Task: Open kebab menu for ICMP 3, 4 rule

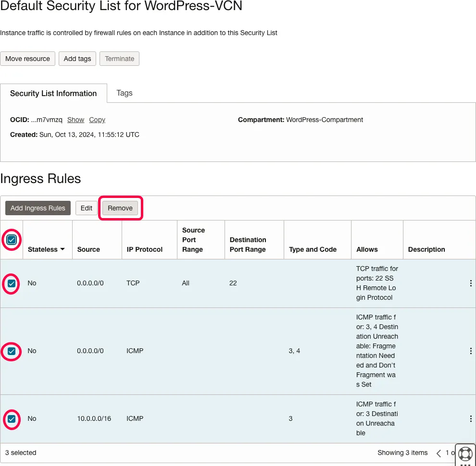Action: pyautogui.click(x=471, y=351)
